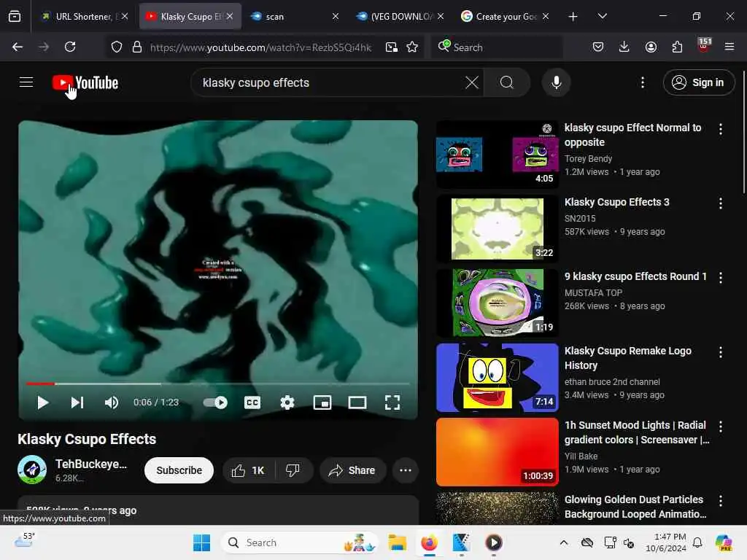
Task: Click the site security padlock icon
Action: (137, 47)
